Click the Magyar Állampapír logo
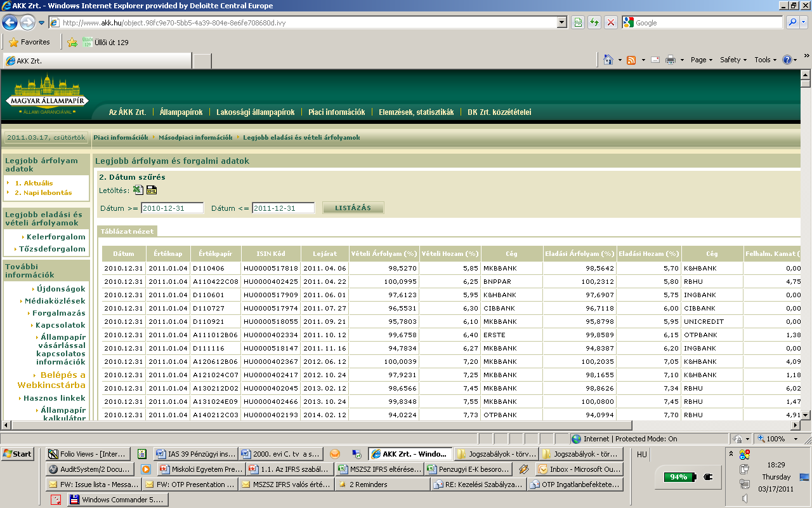The width and height of the screenshot is (812, 508). (x=48, y=95)
